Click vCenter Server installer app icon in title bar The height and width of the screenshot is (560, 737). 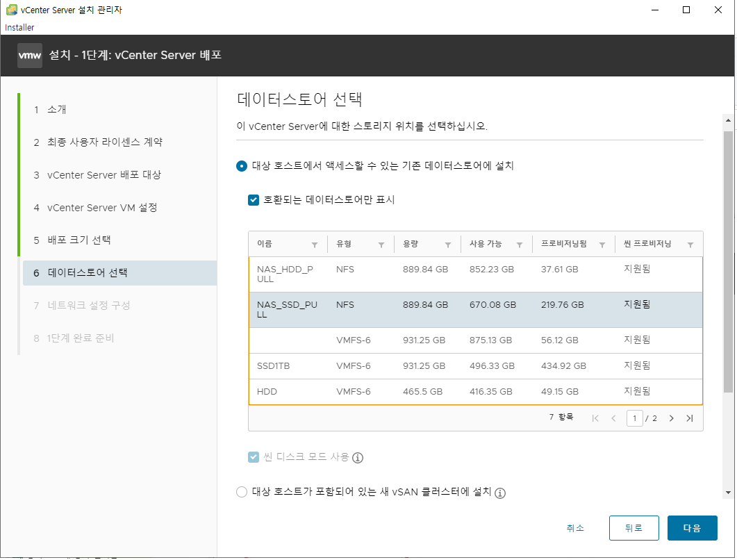click(11, 10)
